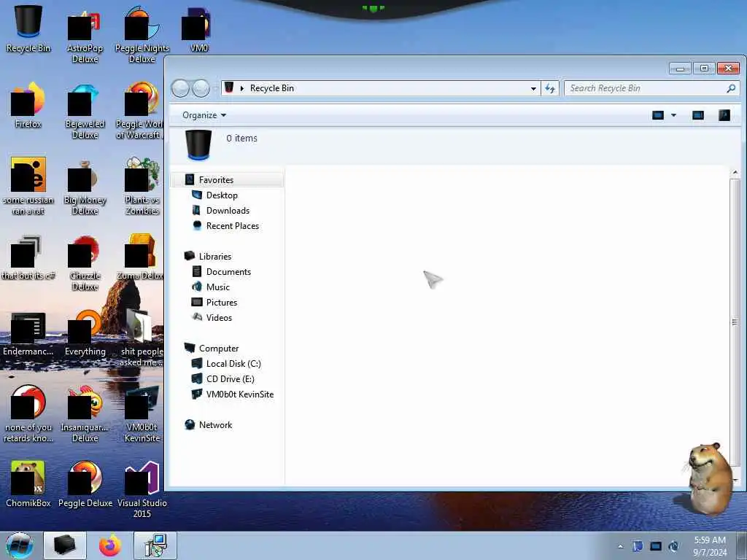Launch the Peggle Nights Deluxe desktop icon
The height and width of the screenshot is (560, 747).
[x=142, y=36]
